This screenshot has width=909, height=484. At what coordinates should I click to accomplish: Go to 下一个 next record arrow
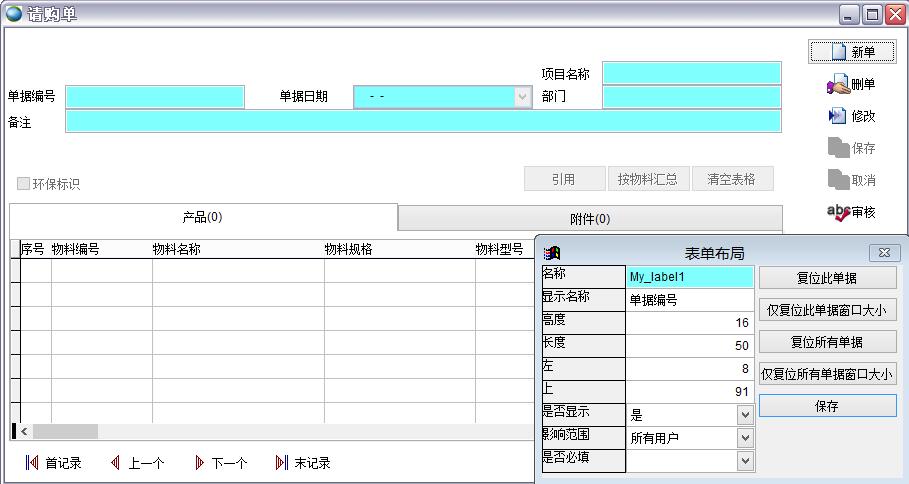(x=199, y=463)
